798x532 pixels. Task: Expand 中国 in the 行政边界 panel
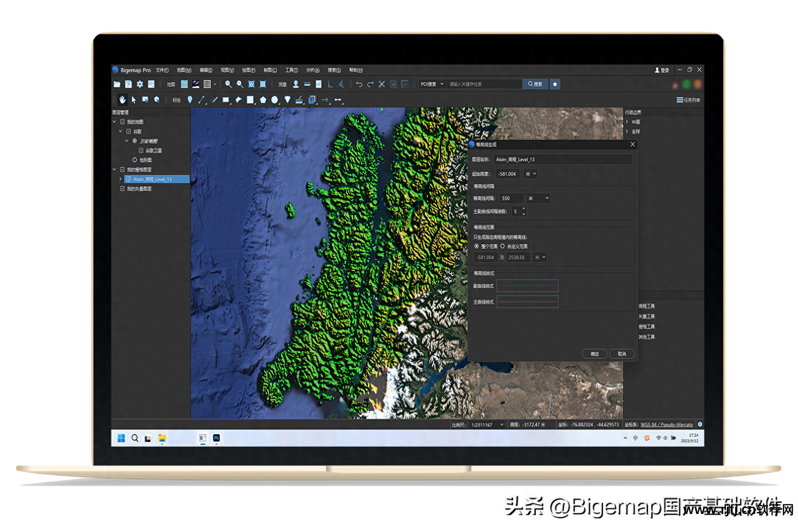click(627, 122)
